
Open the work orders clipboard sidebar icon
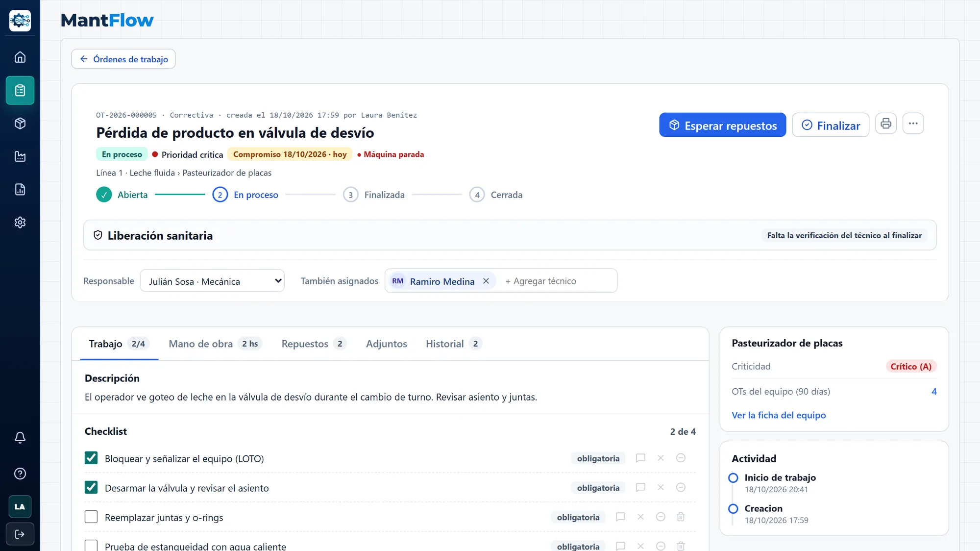point(20,90)
